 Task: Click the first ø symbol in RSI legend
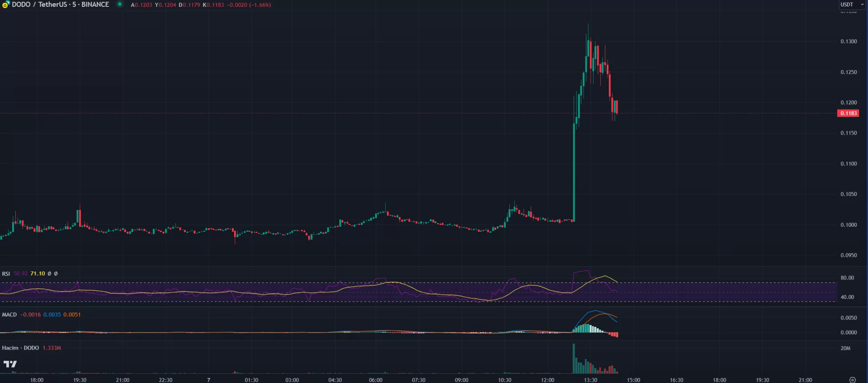pyautogui.click(x=49, y=274)
